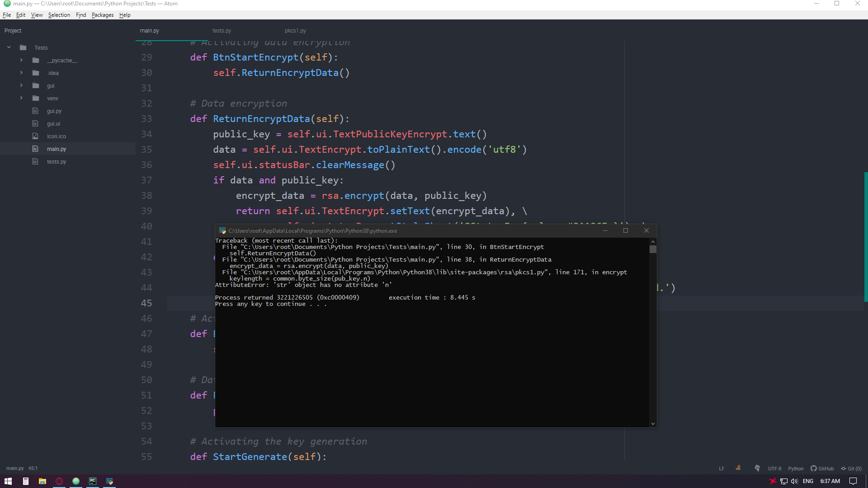
Task: Click the python.exe console title icon
Action: 222,230
